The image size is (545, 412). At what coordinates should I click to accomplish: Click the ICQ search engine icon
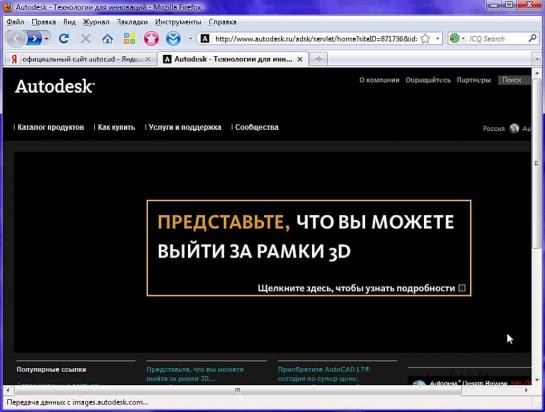coord(455,38)
